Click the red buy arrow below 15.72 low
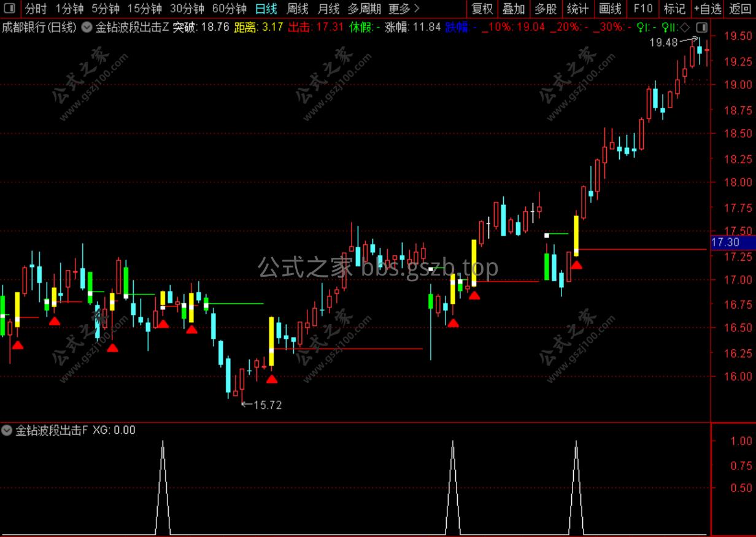Screen dimensions: 756x537 (271, 379)
